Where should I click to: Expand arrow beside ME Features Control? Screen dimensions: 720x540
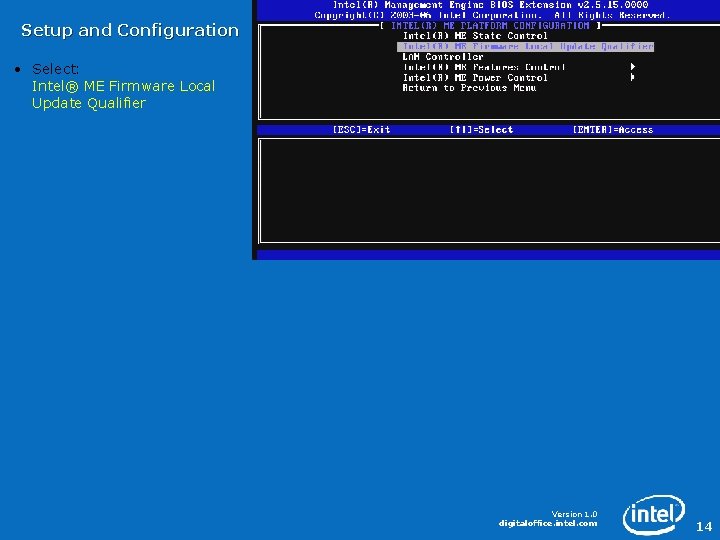[x=633, y=67]
